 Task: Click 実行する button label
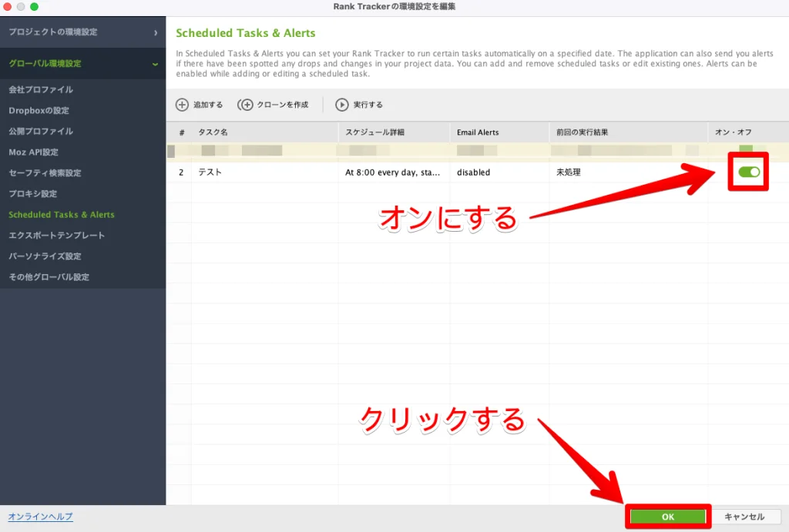[368, 105]
